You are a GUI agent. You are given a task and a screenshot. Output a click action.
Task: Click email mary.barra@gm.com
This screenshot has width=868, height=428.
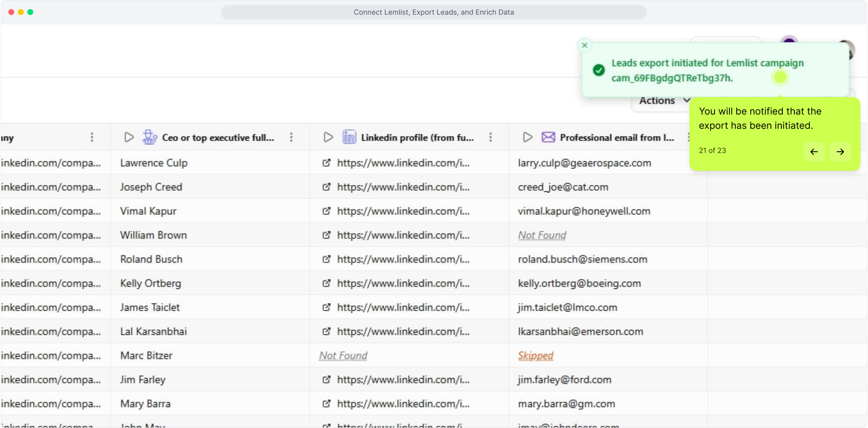(x=567, y=404)
